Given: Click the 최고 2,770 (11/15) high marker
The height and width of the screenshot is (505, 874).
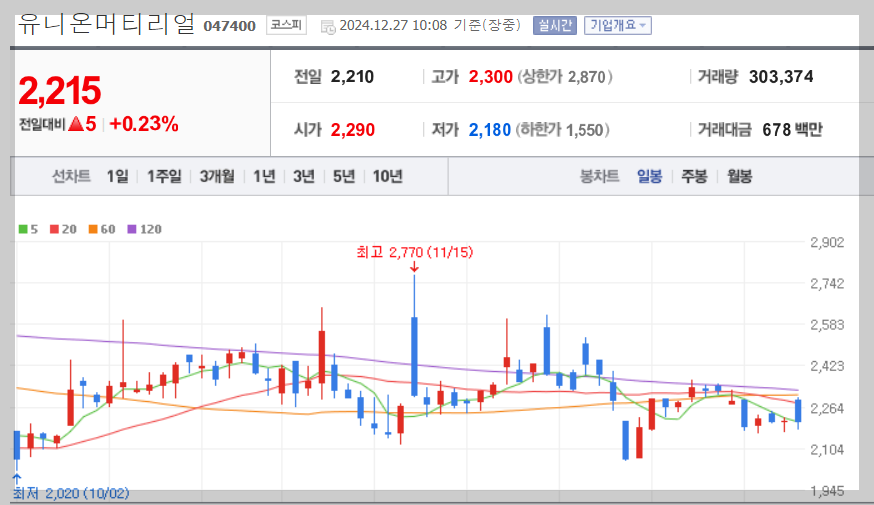Looking at the screenshot, I should coord(415,252).
